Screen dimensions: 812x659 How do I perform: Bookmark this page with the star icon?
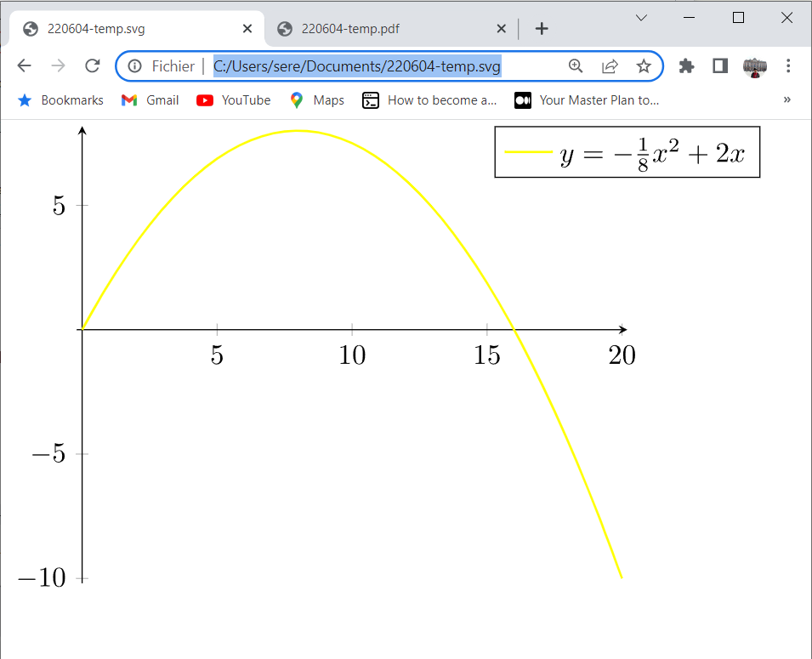coord(644,66)
